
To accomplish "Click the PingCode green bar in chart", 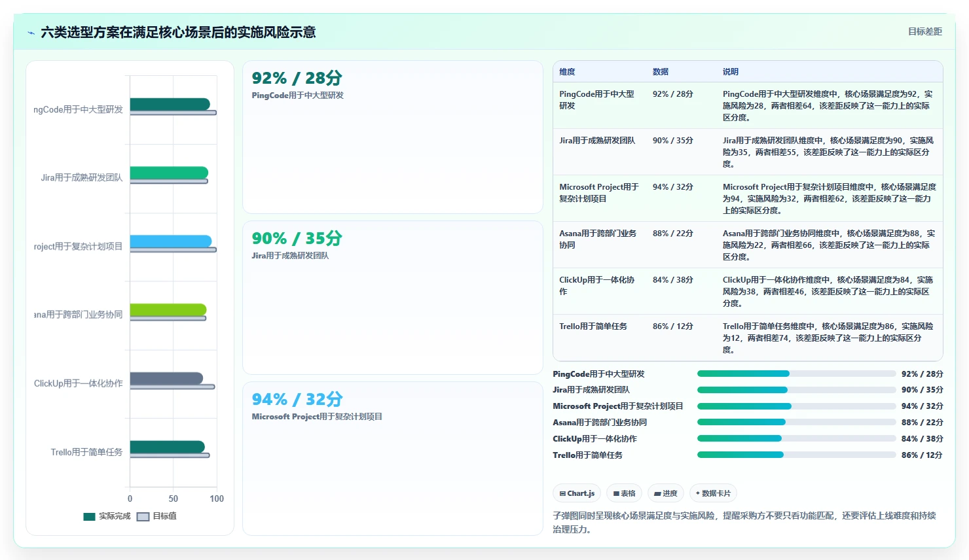I will [x=170, y=104].
